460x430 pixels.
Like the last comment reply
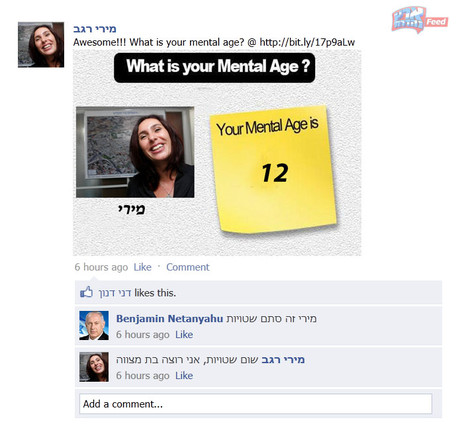point(184,375)
